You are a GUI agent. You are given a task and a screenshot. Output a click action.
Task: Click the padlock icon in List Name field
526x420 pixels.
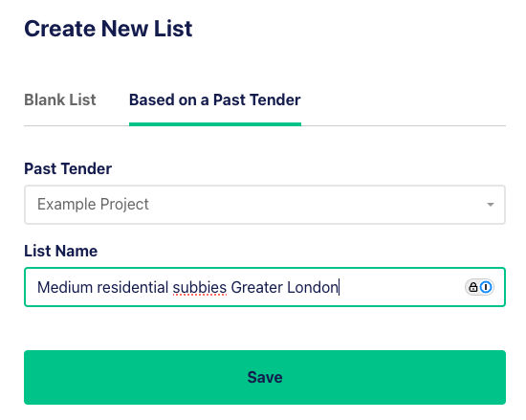(473, 287)
